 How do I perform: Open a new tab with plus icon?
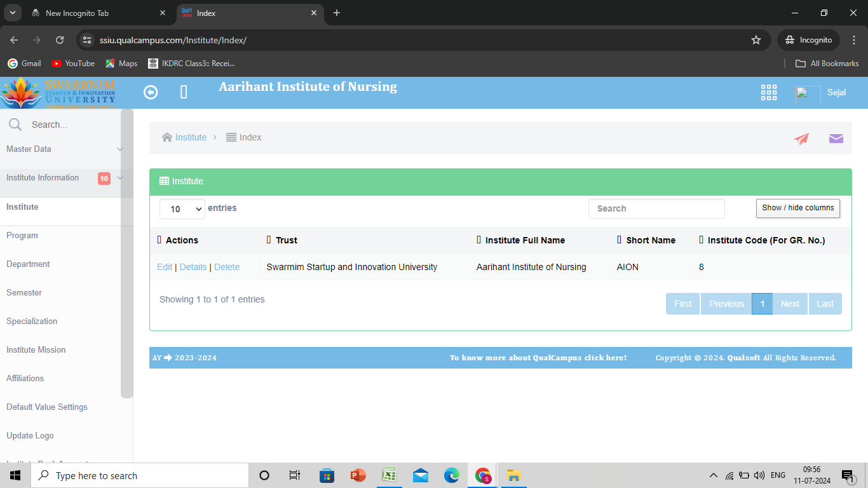[337, 13]
